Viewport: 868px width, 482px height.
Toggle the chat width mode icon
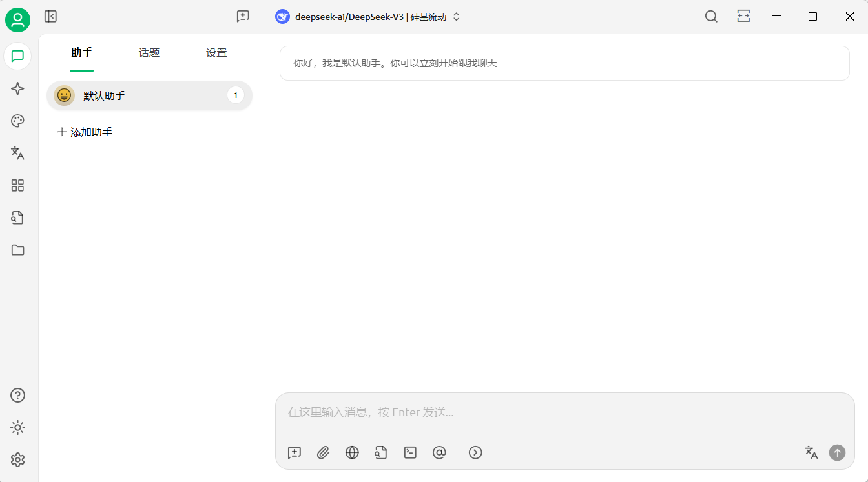pos(743,17)
